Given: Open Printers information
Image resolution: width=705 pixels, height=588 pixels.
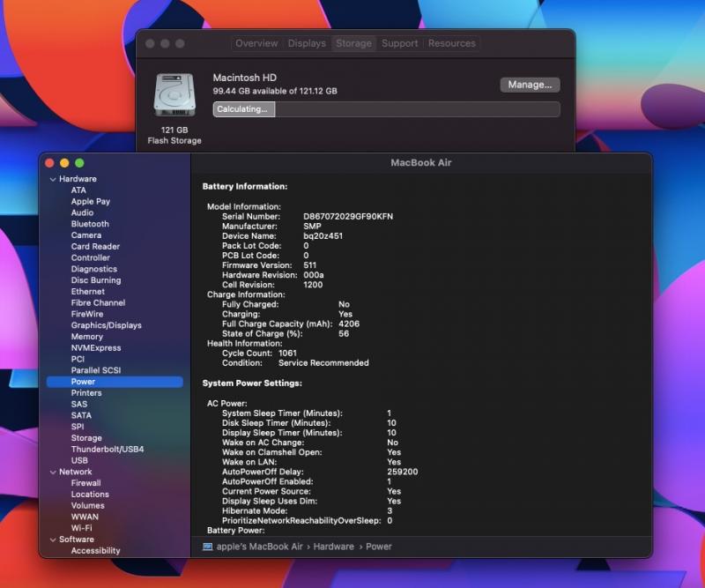Looking at the screenshot, I should point(86,393).
